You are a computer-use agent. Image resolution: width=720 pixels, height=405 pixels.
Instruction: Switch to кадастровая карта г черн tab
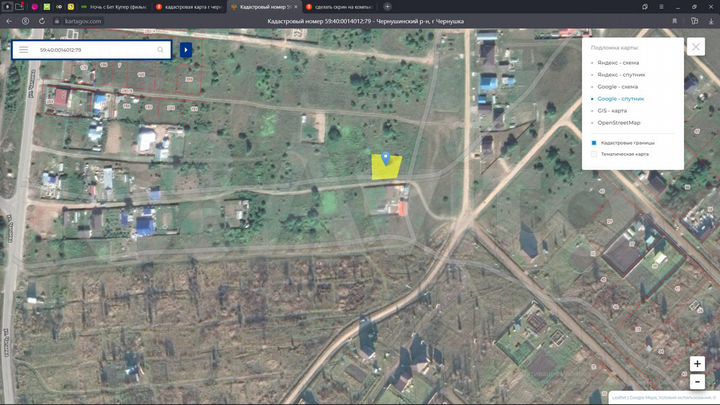(x=188, y=7)
